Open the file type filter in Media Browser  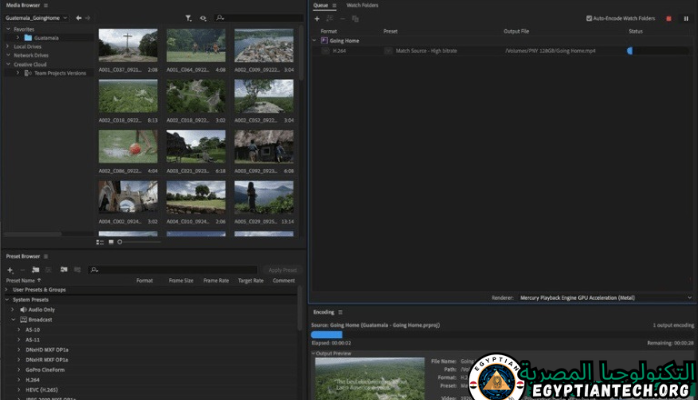click(189, 18)
